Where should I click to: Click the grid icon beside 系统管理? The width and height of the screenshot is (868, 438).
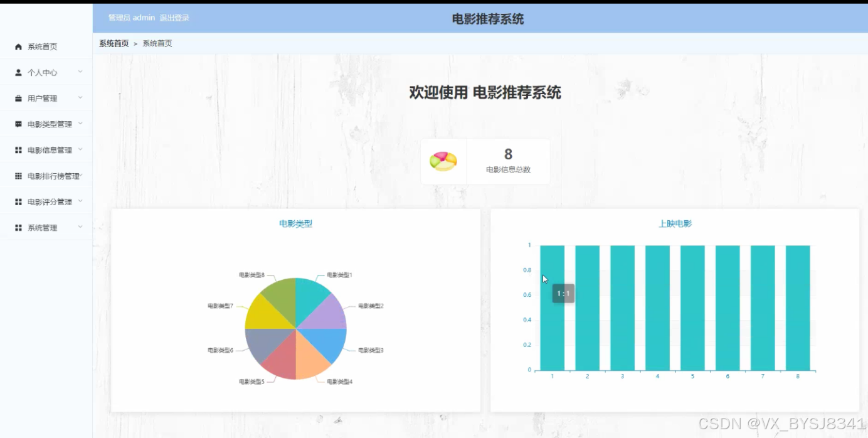point(18,228)
